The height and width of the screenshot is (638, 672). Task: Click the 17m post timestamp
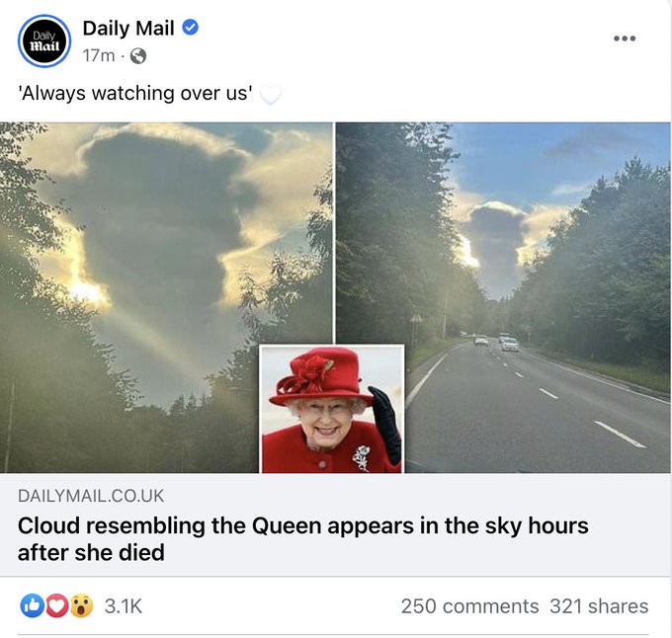tap(99, 56)
